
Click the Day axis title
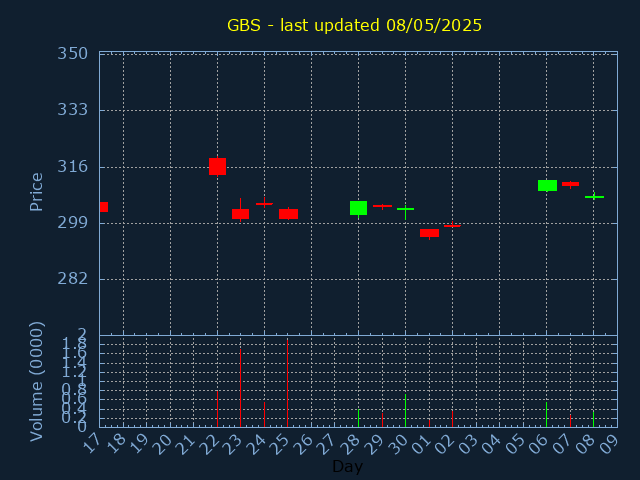(x=347, y=466)
